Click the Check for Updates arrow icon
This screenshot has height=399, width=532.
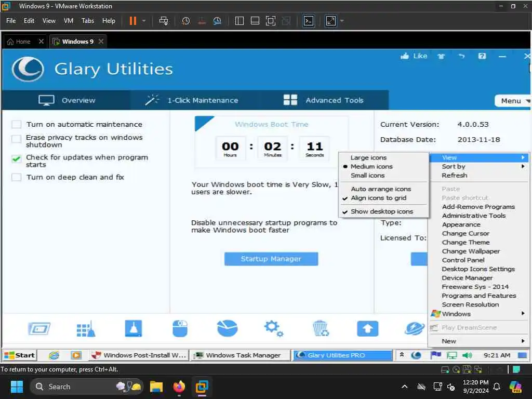(x=367, y=328)
